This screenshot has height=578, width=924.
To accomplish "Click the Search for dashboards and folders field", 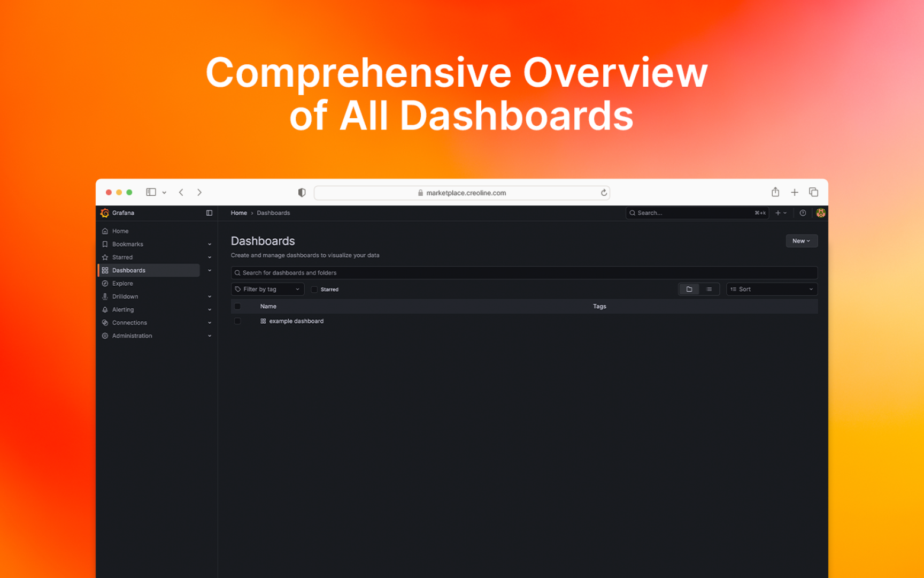I will pos(524,273).
